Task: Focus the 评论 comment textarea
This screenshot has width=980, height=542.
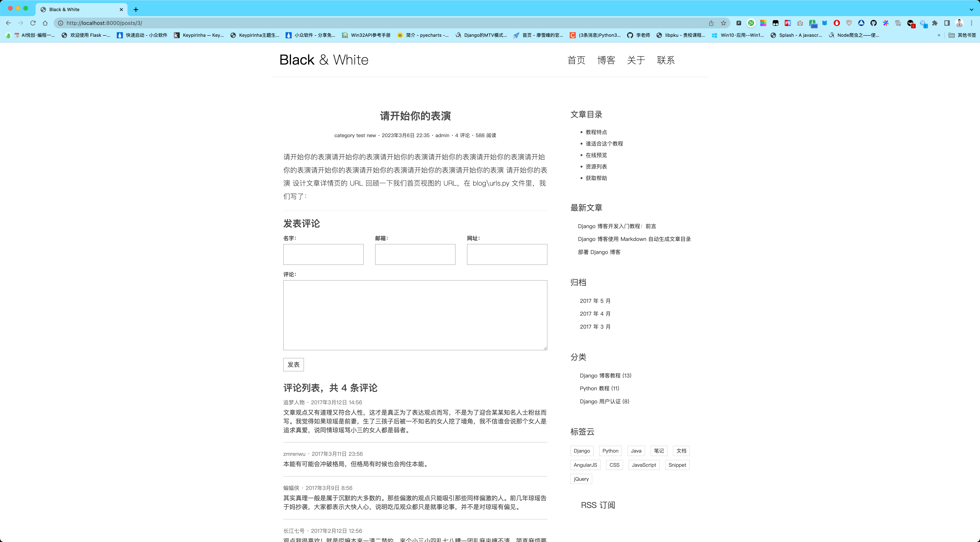Action: (x=415, y=315)
